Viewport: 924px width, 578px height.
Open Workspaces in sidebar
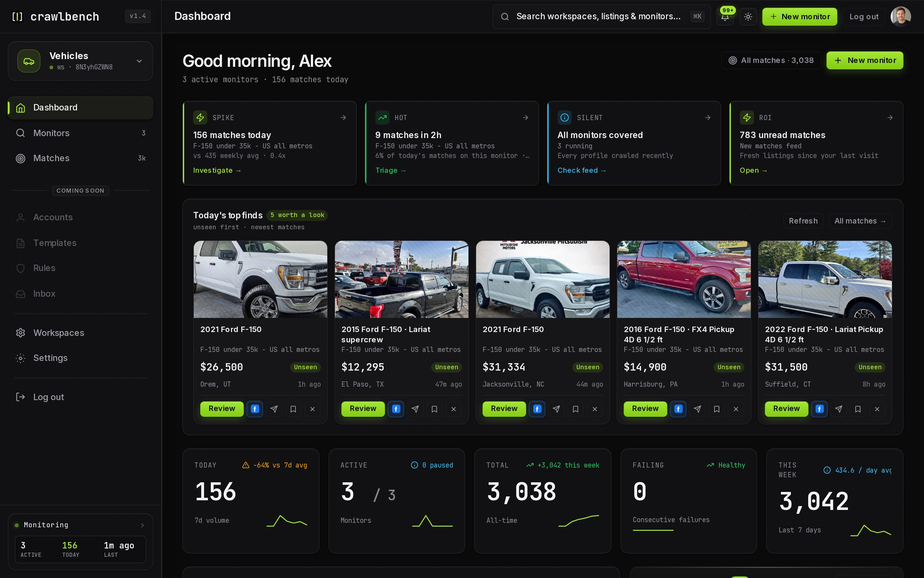(80, 333)
